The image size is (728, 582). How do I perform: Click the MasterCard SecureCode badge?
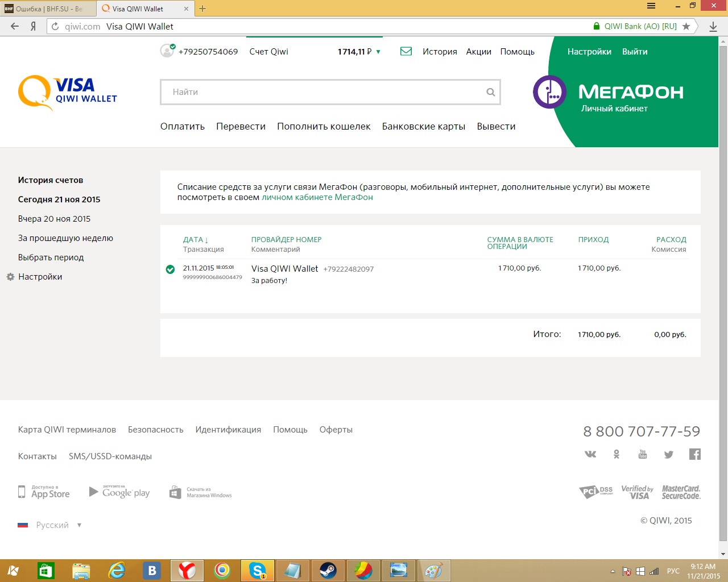pyautogui.click(x=681, y=492)
